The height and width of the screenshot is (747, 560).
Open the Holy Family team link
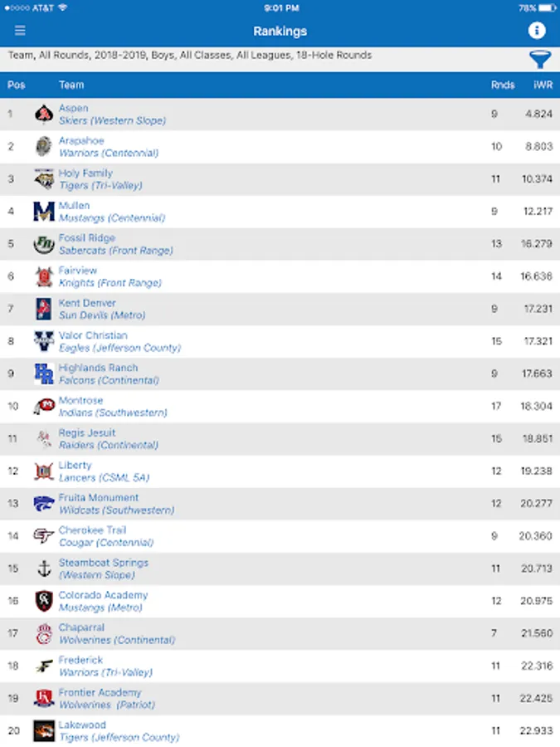85,173
